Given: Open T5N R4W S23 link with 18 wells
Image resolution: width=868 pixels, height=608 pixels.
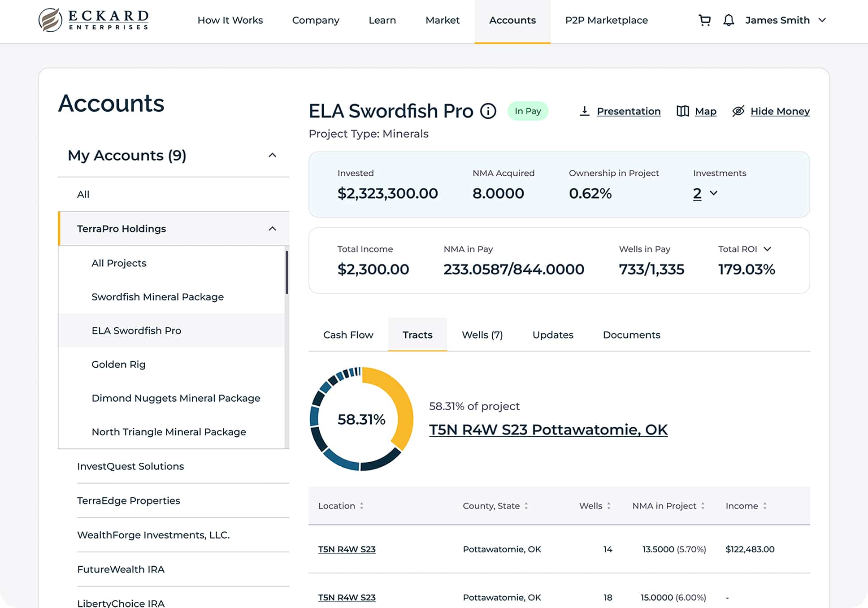Looking at the screenshot, I should pos(347,597).
